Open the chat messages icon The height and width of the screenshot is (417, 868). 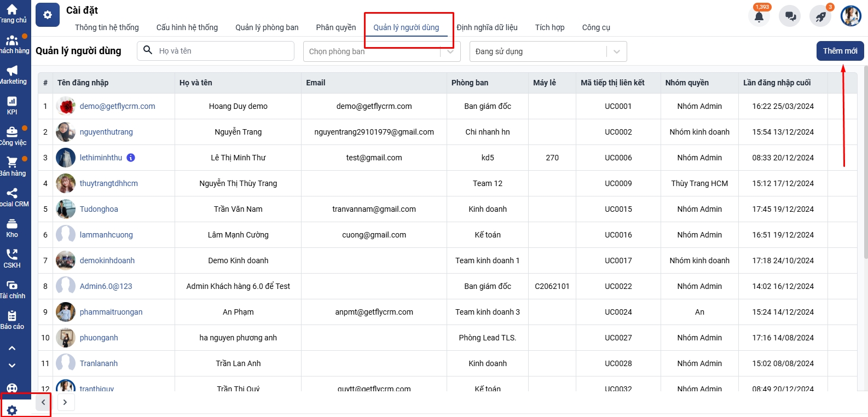click(x=790, y=16)
